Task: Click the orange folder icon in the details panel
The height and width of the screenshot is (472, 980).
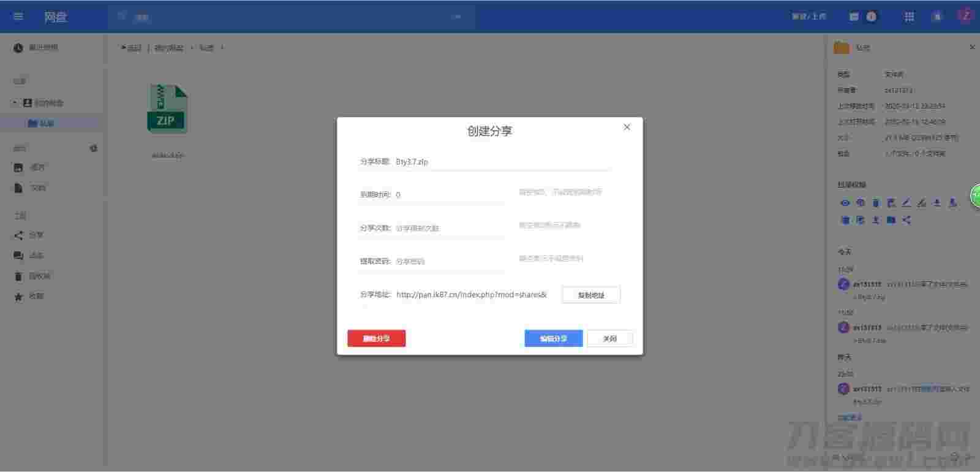Action: [842, 47]
